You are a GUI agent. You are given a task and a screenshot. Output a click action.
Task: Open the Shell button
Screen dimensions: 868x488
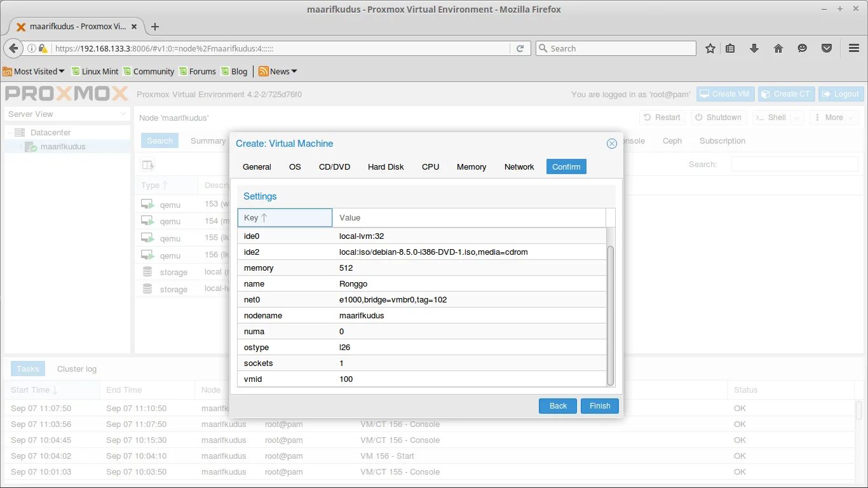771,118
